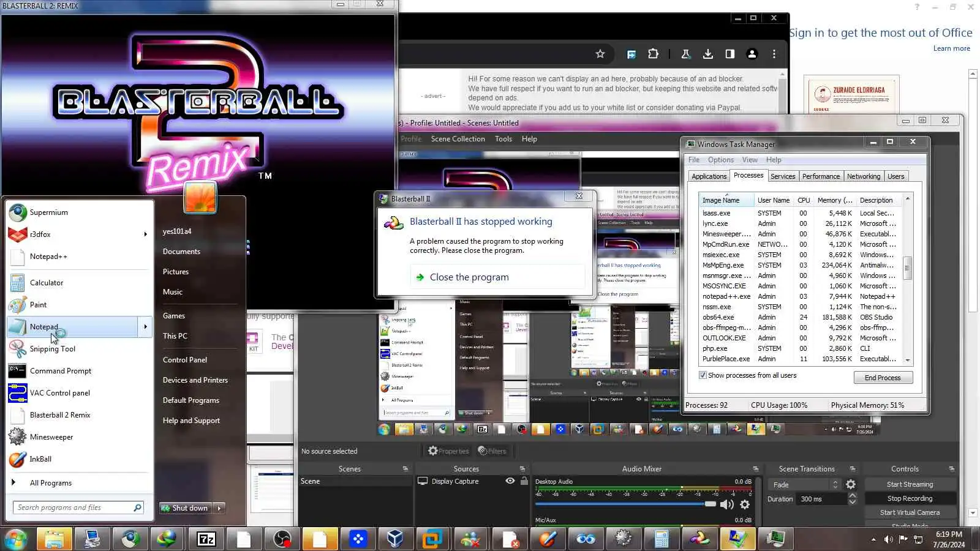
Task: Toggle the Display Capture lock
Action: pos(524,481)
